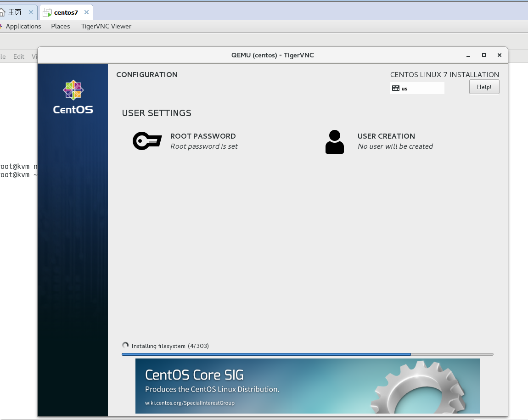Close the QEMU TigerVNC window
Screen dimensions: 528x420
500,55
